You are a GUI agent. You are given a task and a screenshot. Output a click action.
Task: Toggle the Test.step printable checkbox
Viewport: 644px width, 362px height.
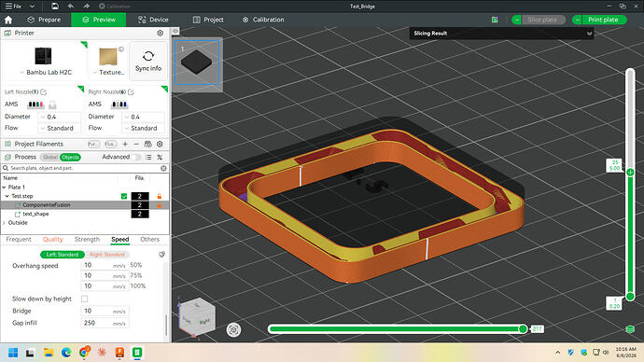(124, 197)
